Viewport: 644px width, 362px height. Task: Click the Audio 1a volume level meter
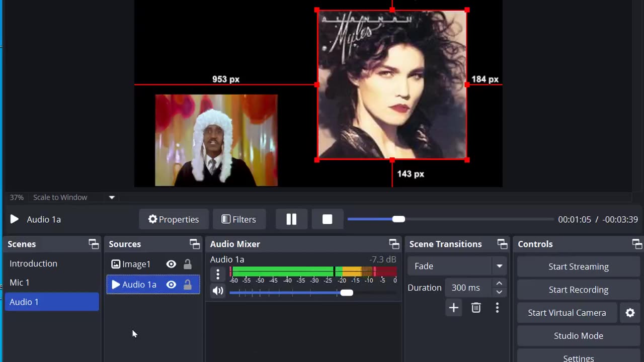pyautogui.click(x=313, y=271)
